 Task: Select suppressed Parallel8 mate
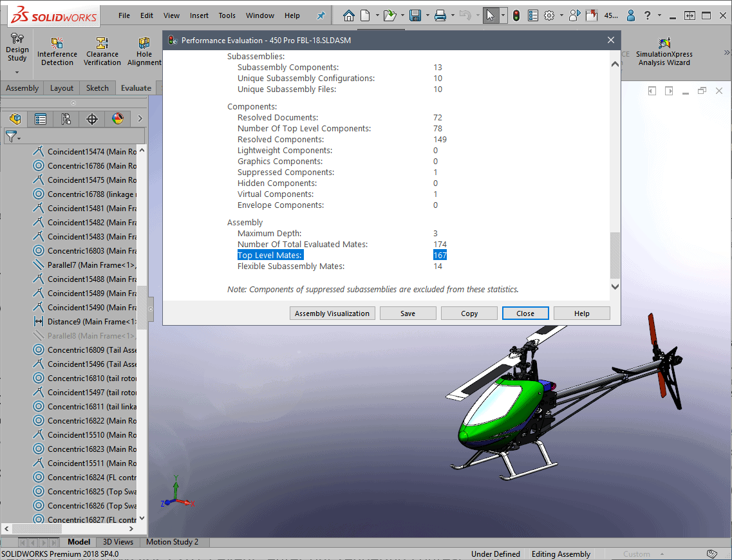pos(85,335)
